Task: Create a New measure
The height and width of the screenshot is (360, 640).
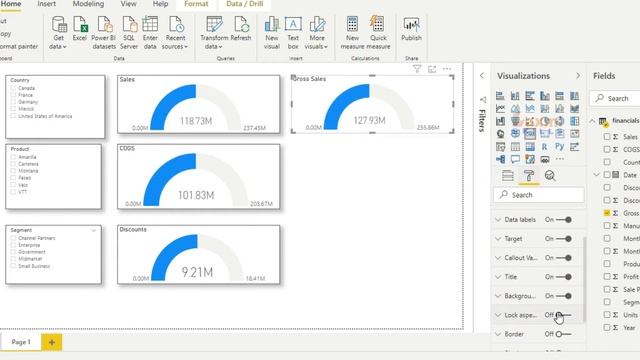Action: coord(352,33)
